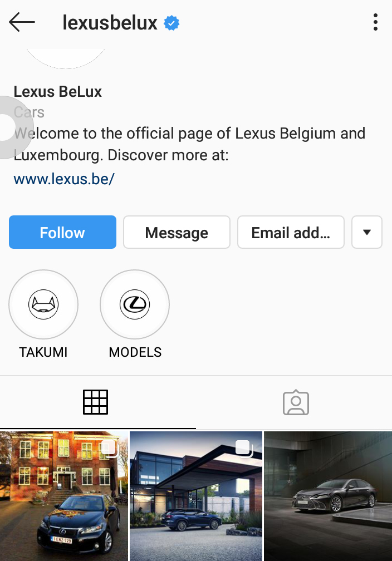Open the blue SUV modern house post
Viewport: 392px width, 561px height.
[196, 496]
